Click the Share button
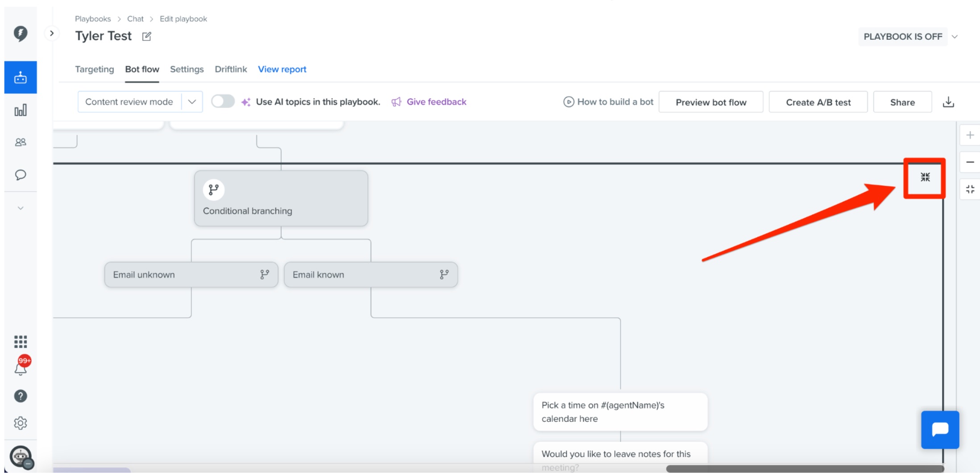 [x=902, y=102]
